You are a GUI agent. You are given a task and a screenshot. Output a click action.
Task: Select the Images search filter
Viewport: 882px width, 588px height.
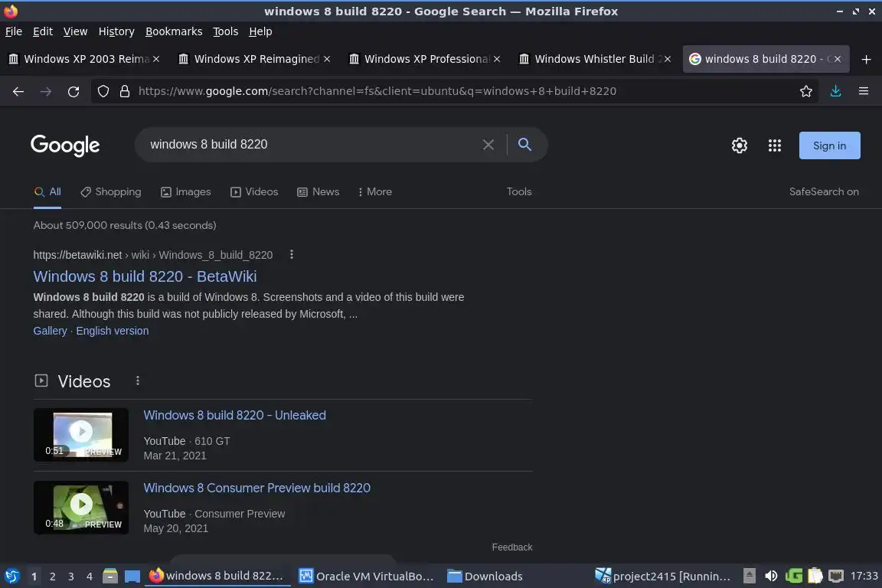tap(185, 192)
